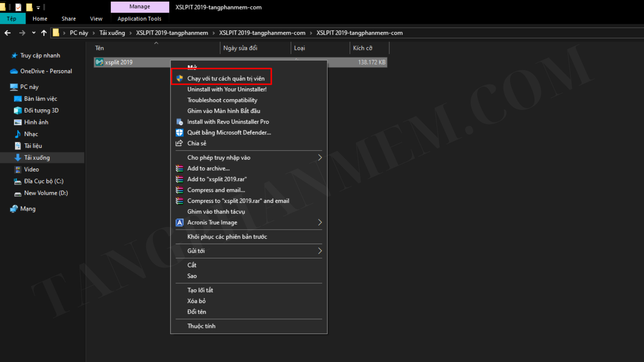Choose 'Thuộc tính' from the context menu
The height and width of the screenshot is (362, 644).
tap(201, 326)
